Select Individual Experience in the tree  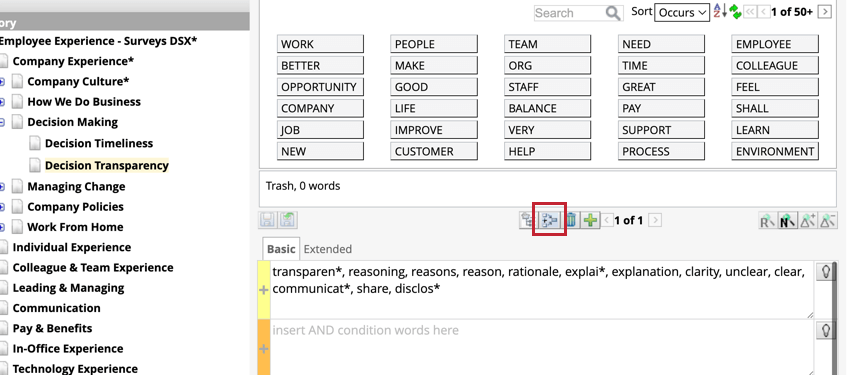click(x=72, y=247)
